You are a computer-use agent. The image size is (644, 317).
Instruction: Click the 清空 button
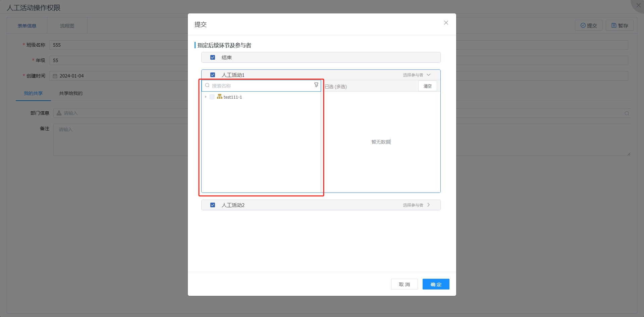[427, 86]
